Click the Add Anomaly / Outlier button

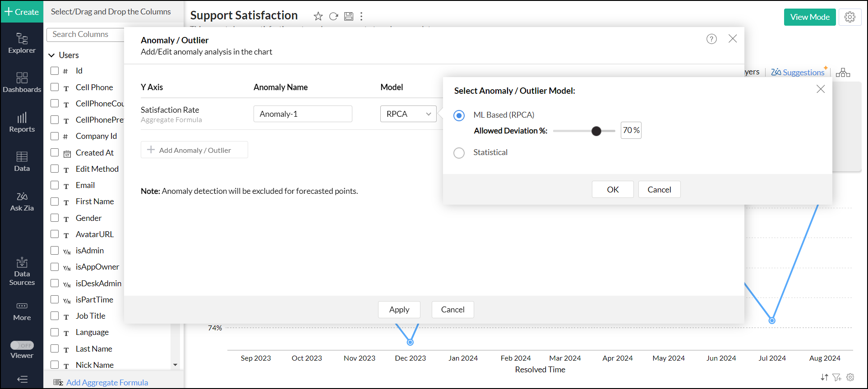point(194,150)
